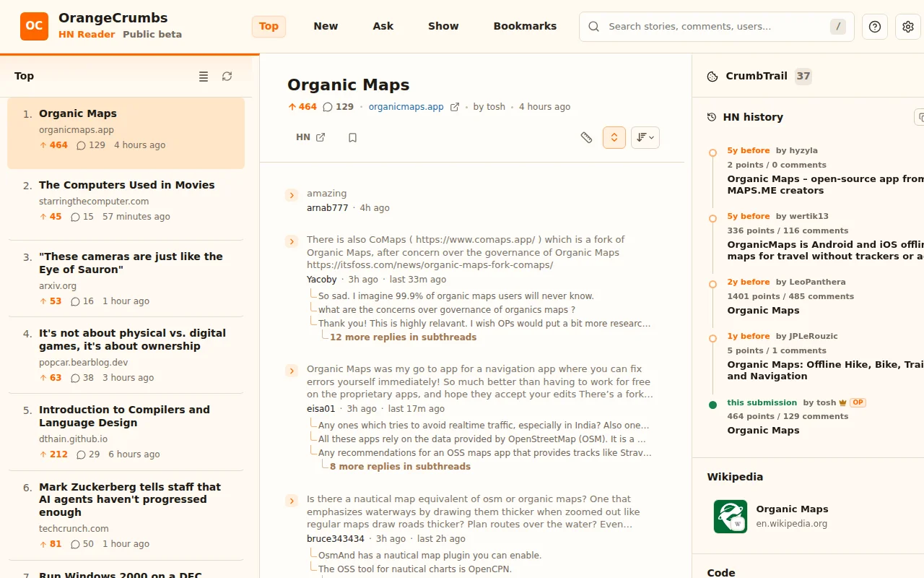Click the comment bubble beside 50 comments

(x=75, y=544)
